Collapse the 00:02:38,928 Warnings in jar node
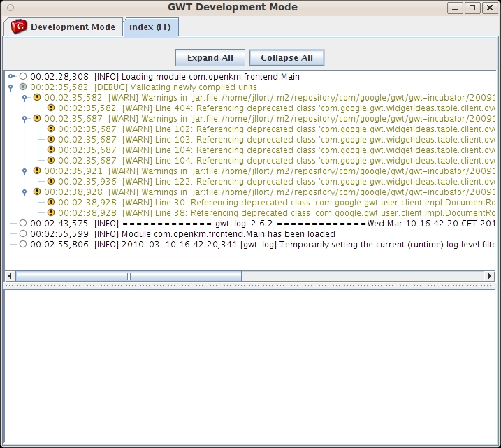Image resolution: width=501 pixels, height=448 pixels. click(x=24, y=192)
